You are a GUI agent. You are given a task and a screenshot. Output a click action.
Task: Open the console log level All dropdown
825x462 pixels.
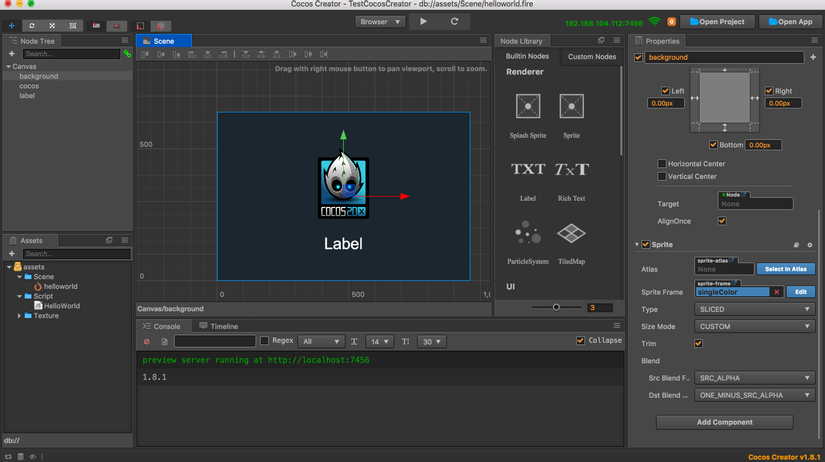click(321, 342)
